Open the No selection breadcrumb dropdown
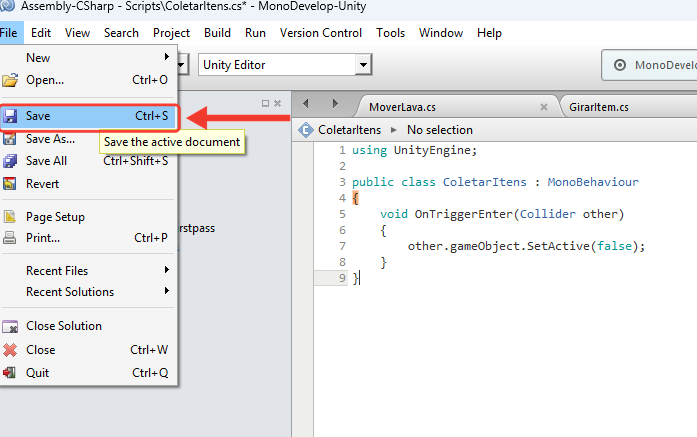The height and width of the screenshot is (437, 697). (x=440, y=130)
